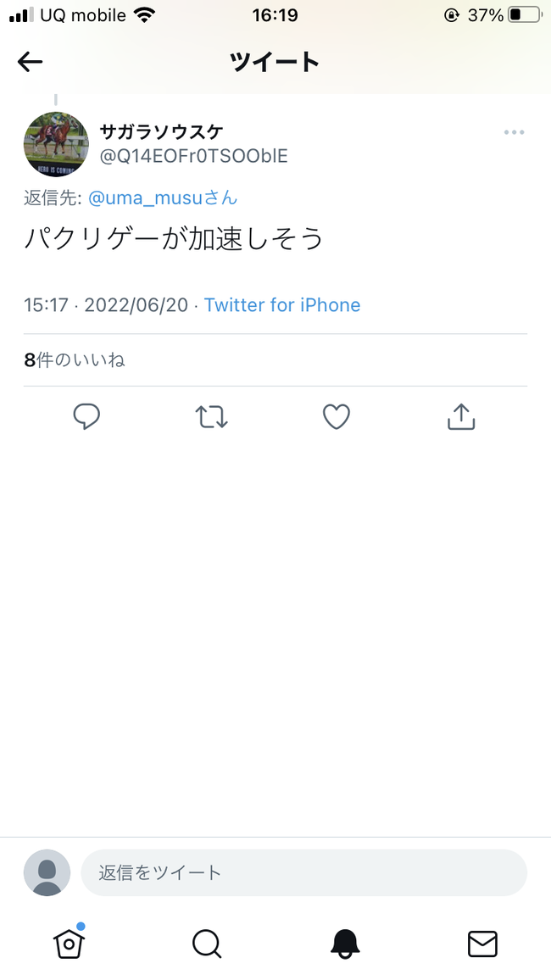
Task: Open the Search magnifier tab
Action: pyautogui.click(x=207, y=944)
